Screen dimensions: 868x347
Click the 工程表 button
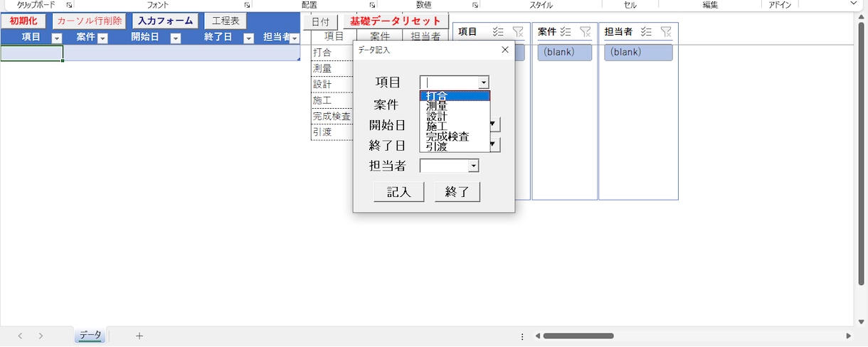pyautogui.click(x=226, y=21)
